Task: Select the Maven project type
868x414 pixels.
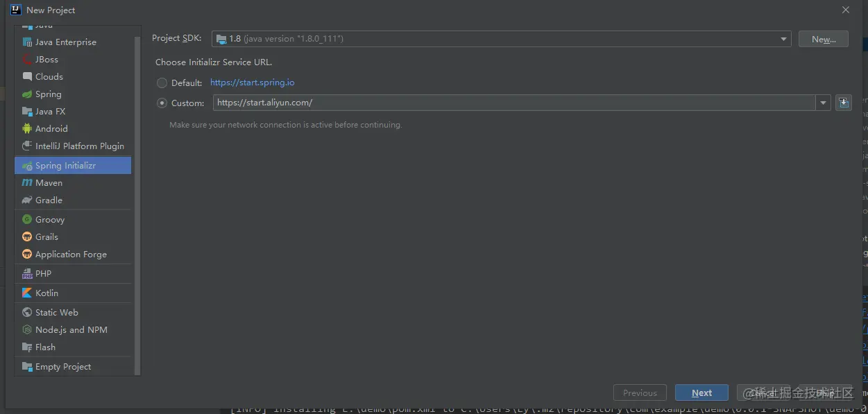Action: [73, 183]
